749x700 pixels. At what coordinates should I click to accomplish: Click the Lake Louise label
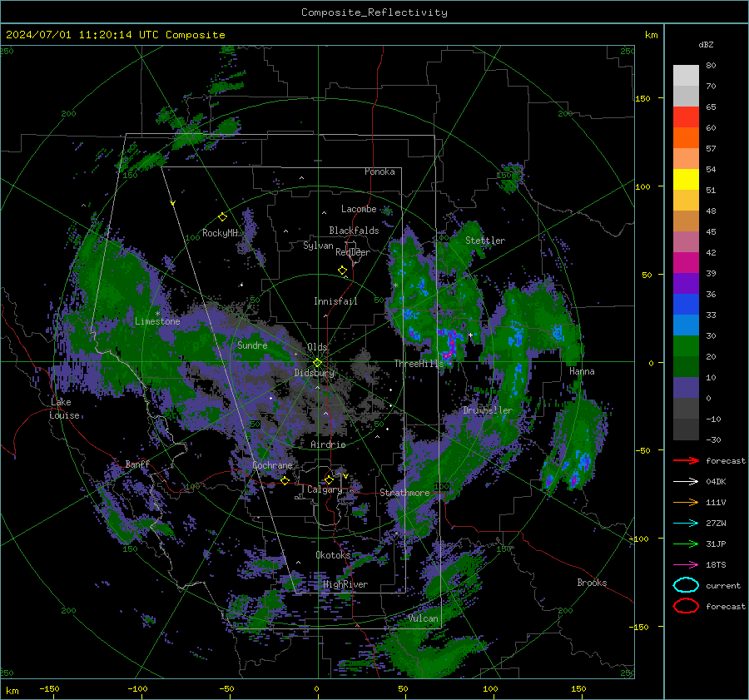pyautogui.click(x=64, y=409)
